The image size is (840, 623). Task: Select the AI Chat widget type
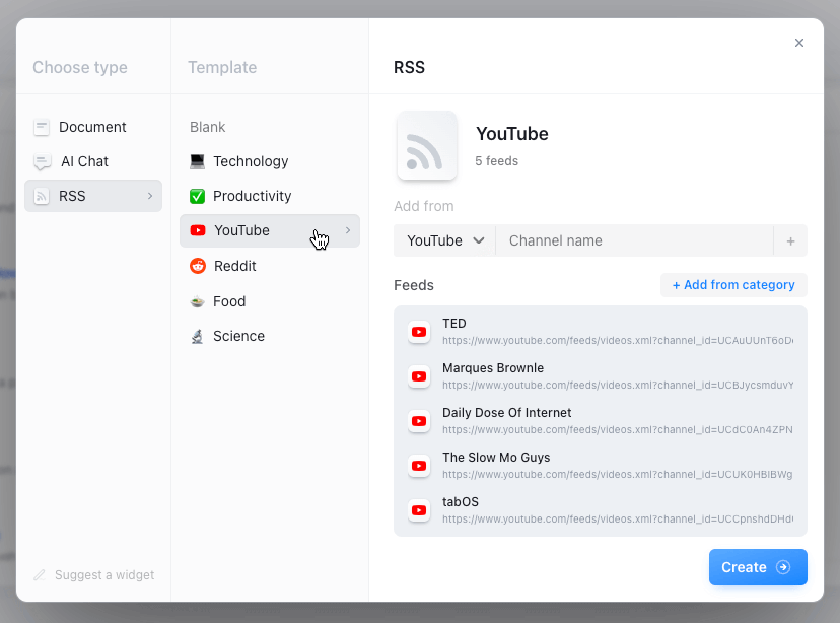point(93,161)
